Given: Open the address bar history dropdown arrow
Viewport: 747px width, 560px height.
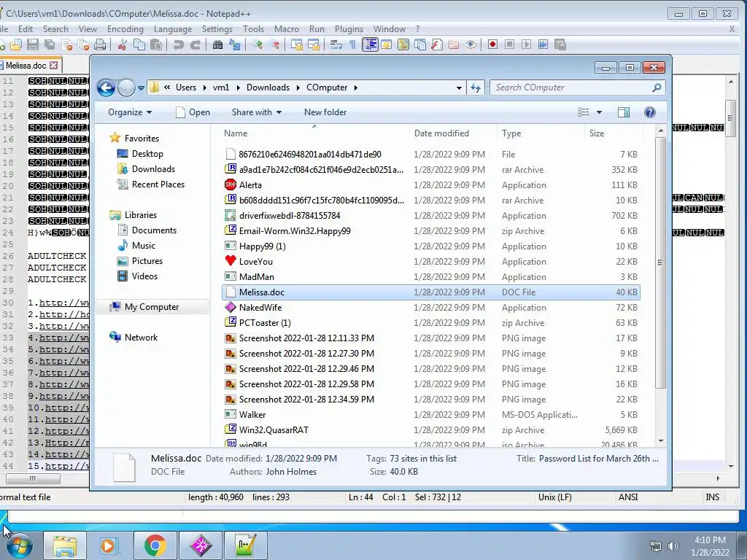Looking at the screenshot, I should point(459,88).
